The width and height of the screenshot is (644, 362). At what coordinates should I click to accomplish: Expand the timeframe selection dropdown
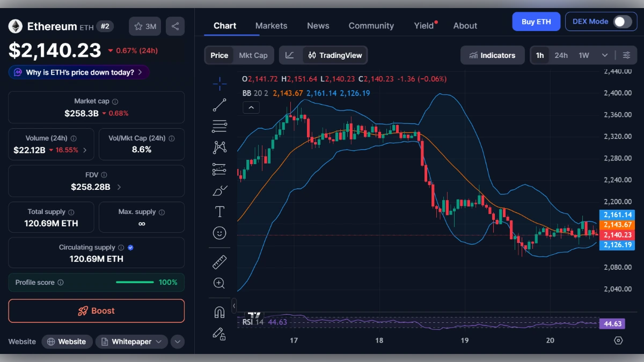click(x=603, y=55)
